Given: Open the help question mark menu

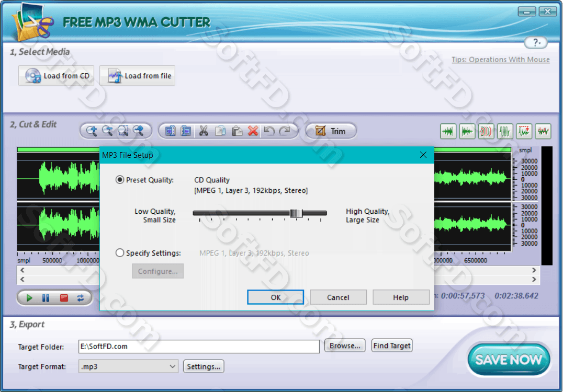Looking at the screenshot, I should coord(536,43).
